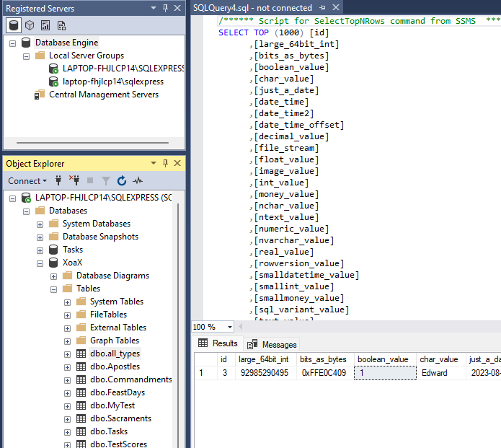
Task: Close the Registered Servers panel
Action: click(x=177, y=8)
